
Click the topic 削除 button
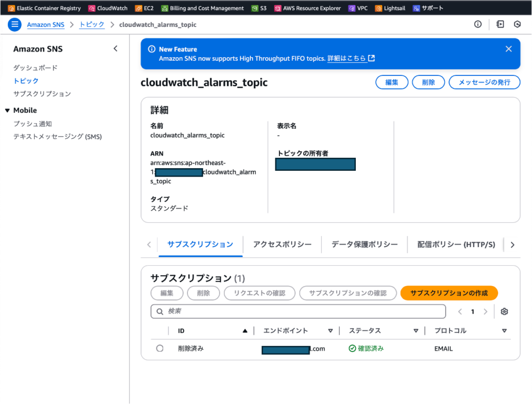pyautogui.click(x=428, y=83)
